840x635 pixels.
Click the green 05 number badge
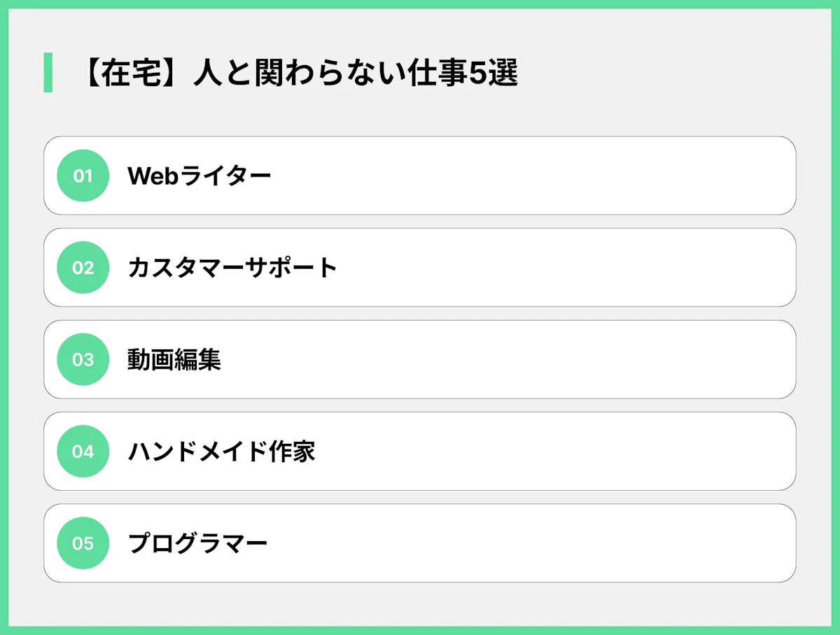coord(83,543)
